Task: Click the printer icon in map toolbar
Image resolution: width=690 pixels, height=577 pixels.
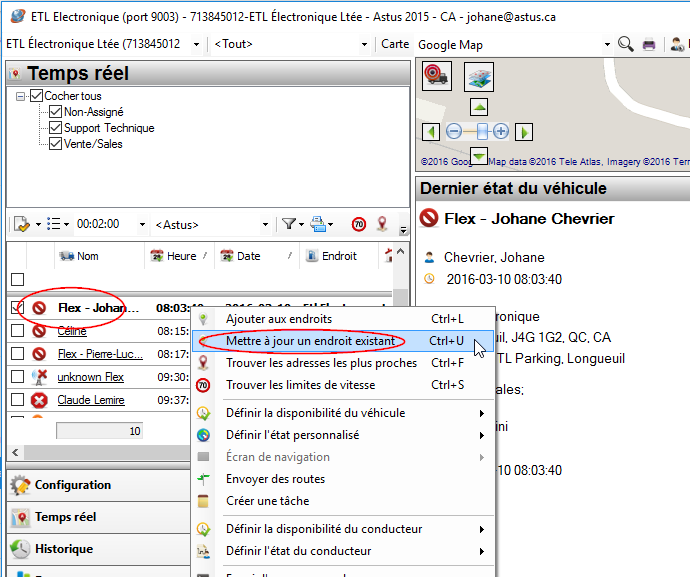Action: 648,44
